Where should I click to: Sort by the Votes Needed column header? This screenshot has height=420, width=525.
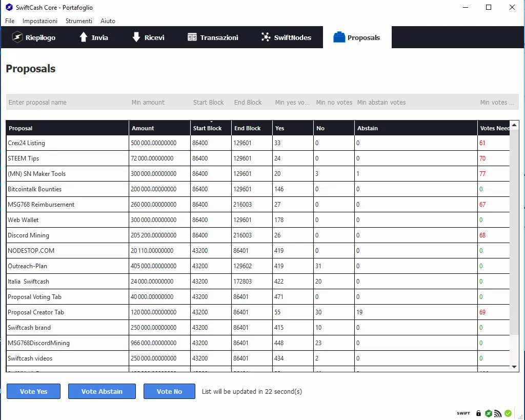tap(494, 128)
